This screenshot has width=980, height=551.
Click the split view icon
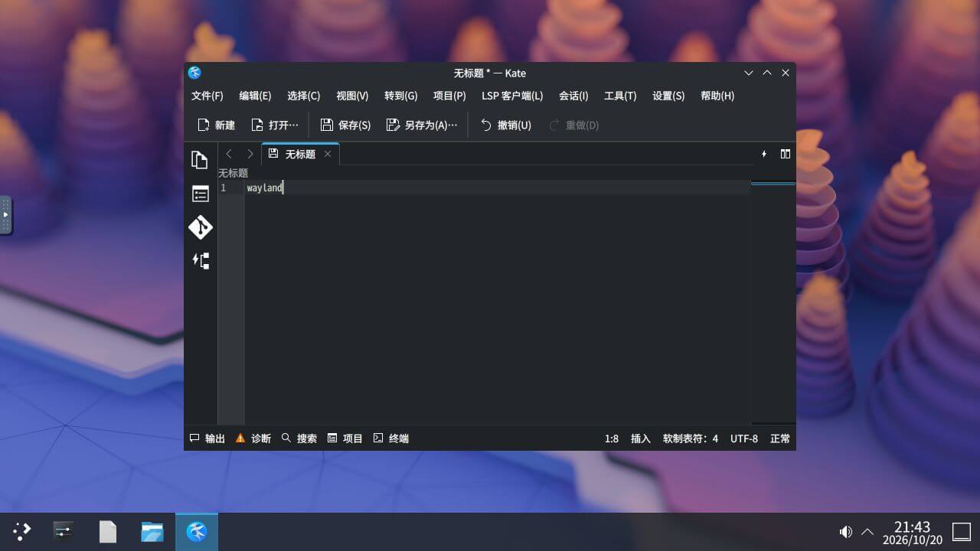[x=785, y=154]
